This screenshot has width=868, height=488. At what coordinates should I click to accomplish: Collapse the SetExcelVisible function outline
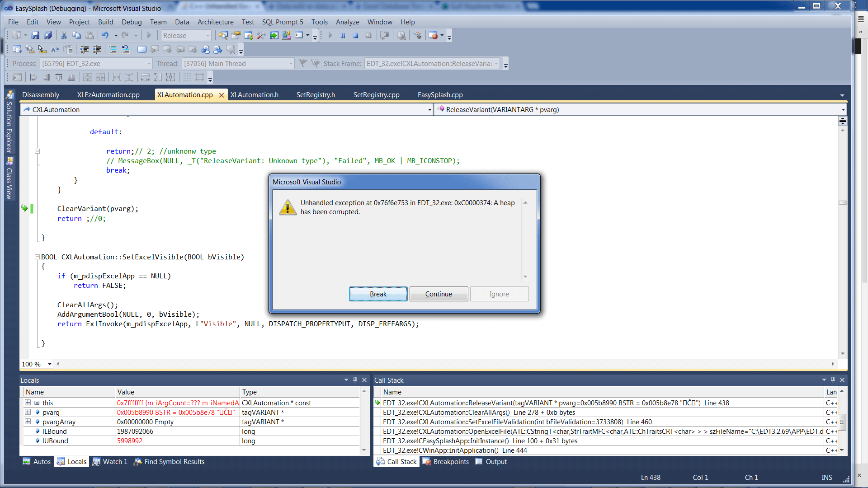(x=37, y=257)
